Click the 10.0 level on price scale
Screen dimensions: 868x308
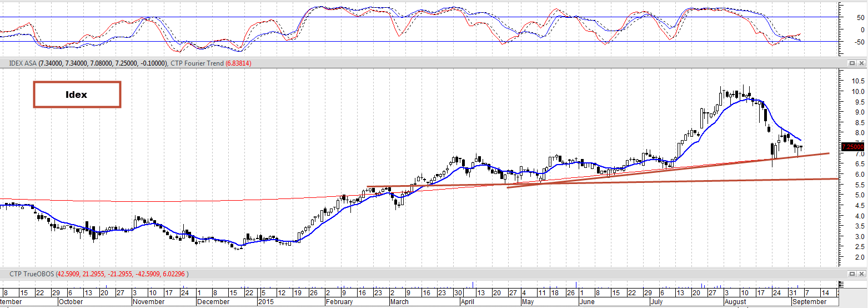pos(857,92)
